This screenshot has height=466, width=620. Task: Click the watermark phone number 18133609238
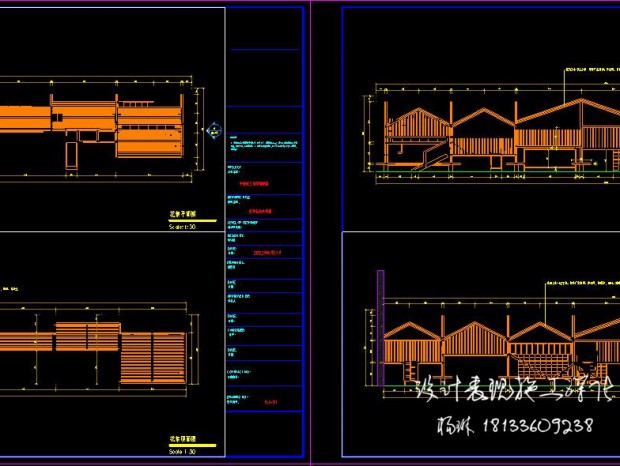pyautogui.click(x=538, y=427)
